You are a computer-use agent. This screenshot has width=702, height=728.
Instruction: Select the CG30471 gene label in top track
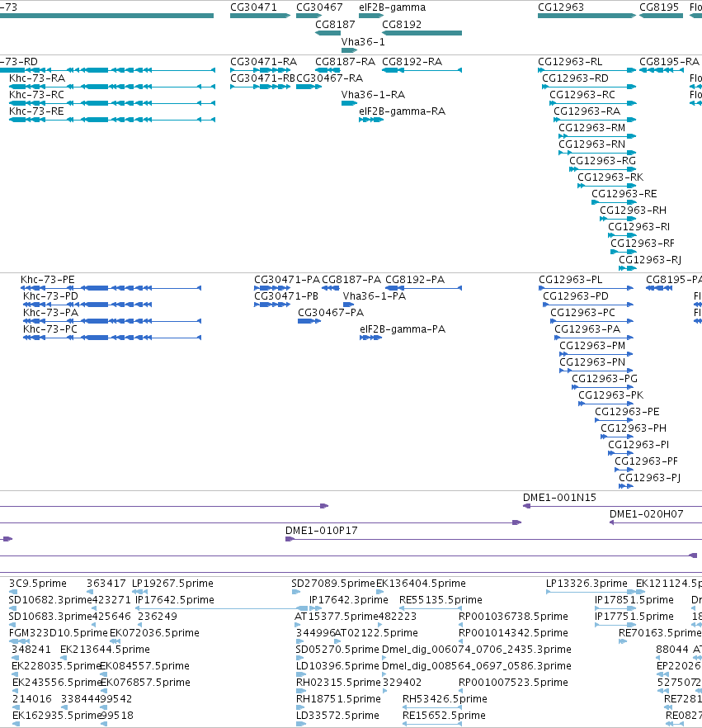(253, 7)
